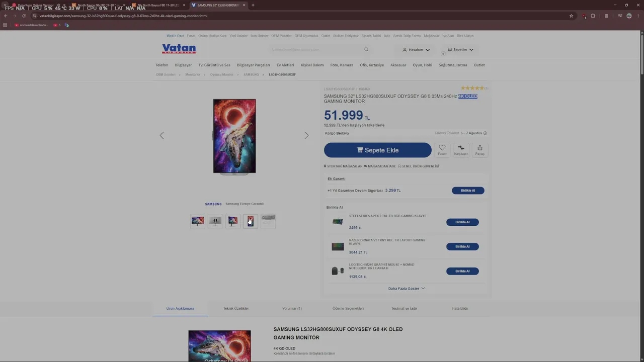The width and height of the screenshot is (644, 362).
Task: Click the Sipariş Takibi top link
Action: (x=371, y=36)
